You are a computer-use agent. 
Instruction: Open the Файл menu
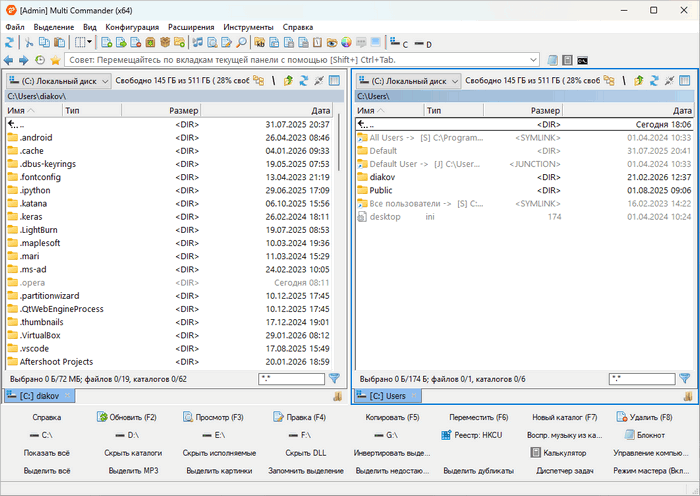(x=15, y=27)
